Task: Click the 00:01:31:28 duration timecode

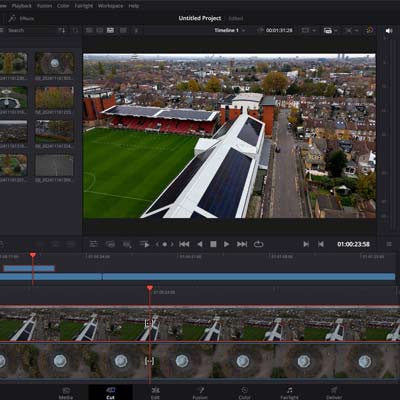Action: (x=279, y=30)
